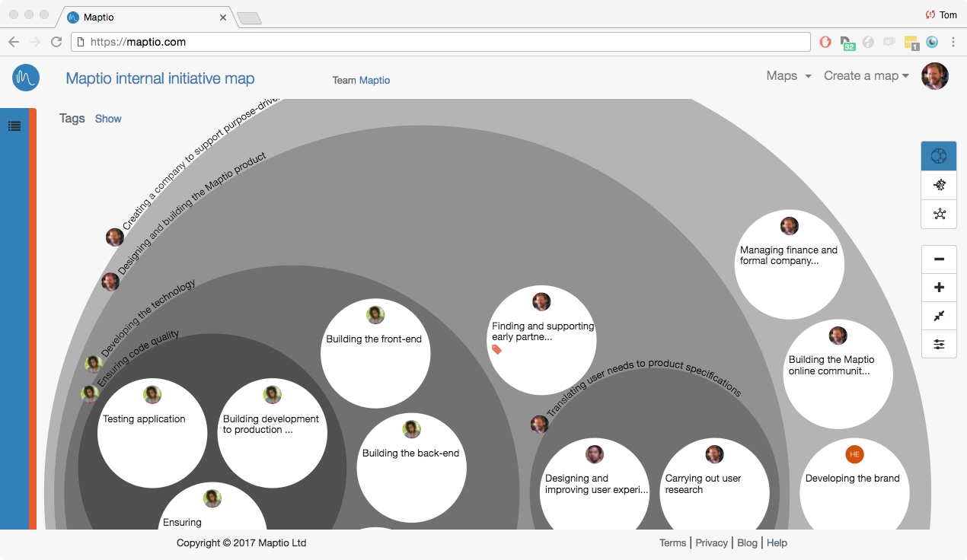Select Building the Maptio online community circle
Viewport: 967px width, 560px height.
tap(838, 374)
